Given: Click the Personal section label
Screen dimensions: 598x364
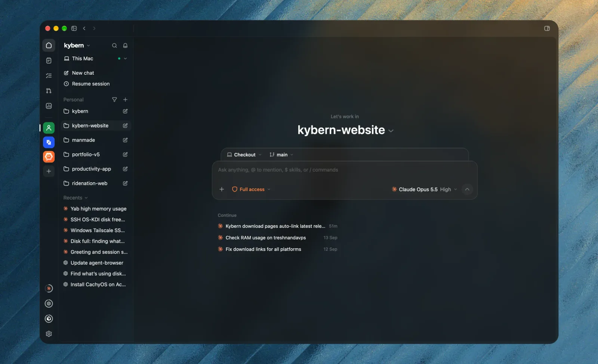Looking at the screenshot, I should point(73,100).
